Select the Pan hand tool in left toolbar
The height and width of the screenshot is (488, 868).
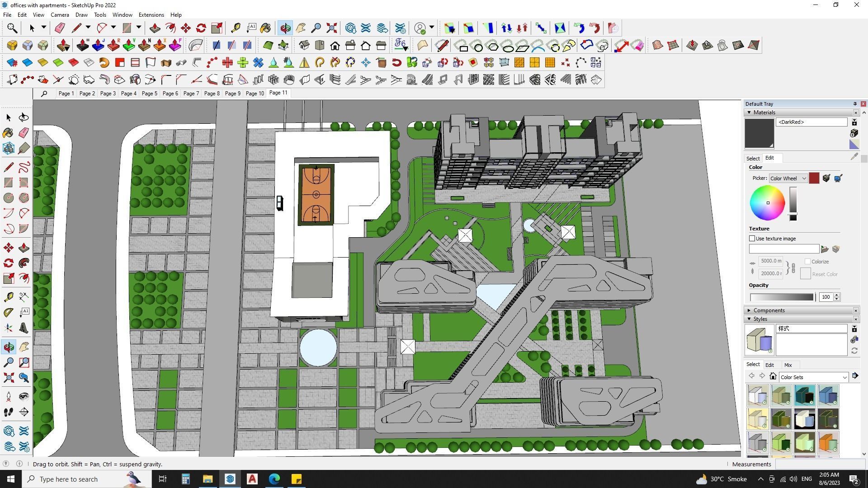(24, 347)
